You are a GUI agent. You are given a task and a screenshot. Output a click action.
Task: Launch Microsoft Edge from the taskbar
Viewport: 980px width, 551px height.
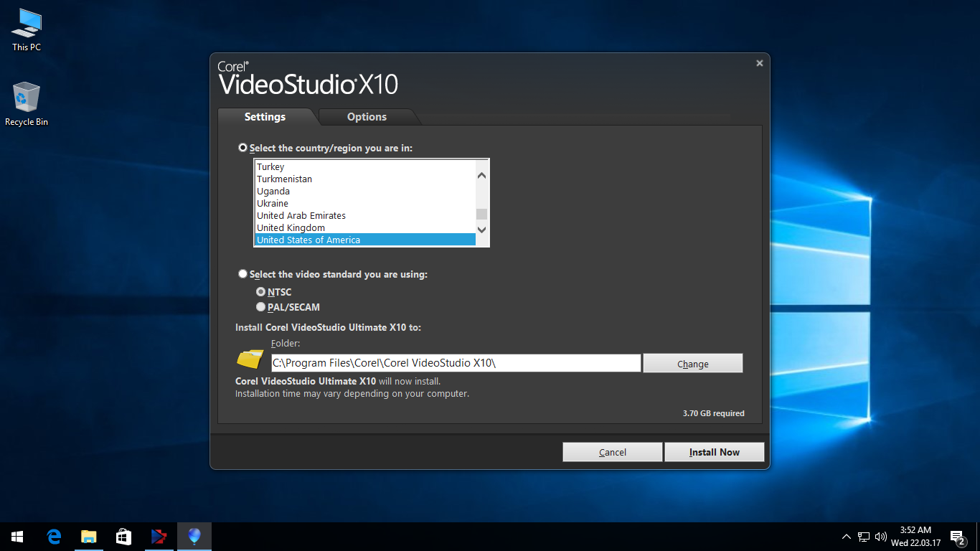53,537
